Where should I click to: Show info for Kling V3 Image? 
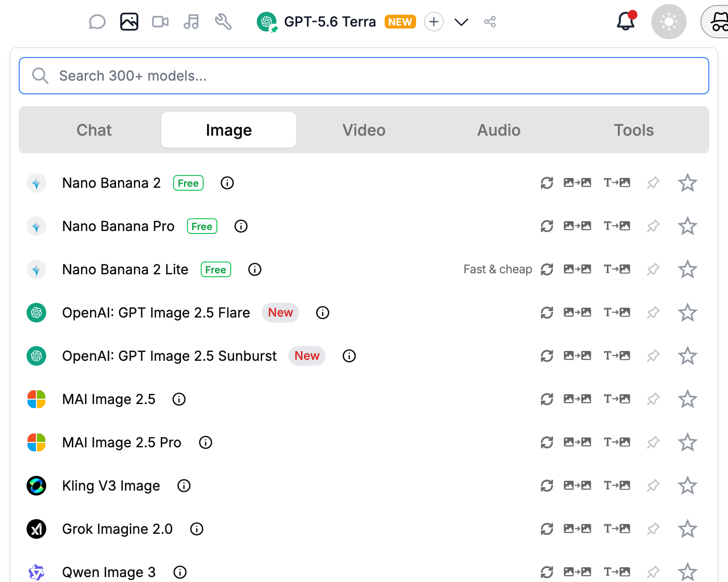point(184,486)
